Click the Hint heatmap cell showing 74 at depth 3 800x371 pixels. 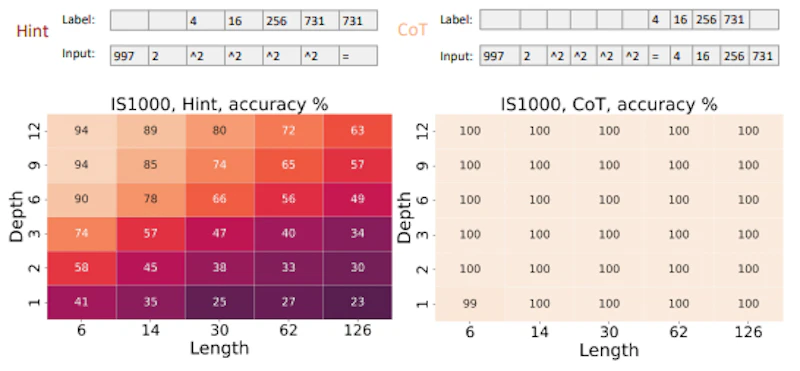[82, 234]
